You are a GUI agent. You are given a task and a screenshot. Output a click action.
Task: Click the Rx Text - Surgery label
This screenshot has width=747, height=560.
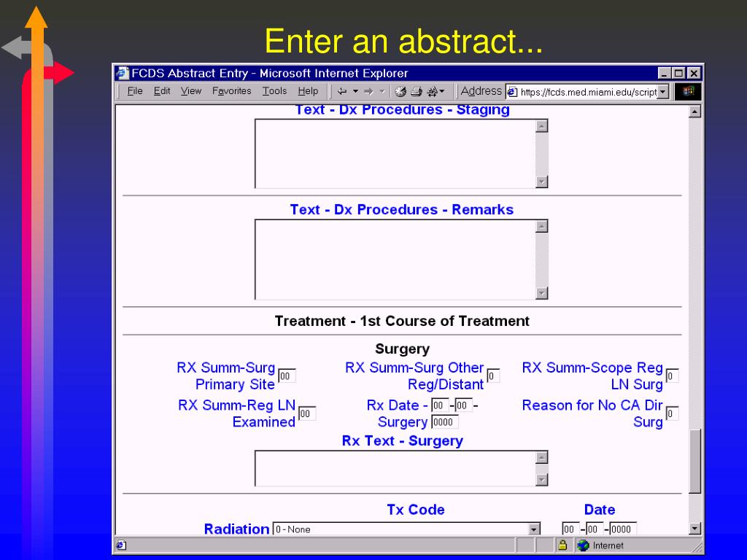(402, 441)
